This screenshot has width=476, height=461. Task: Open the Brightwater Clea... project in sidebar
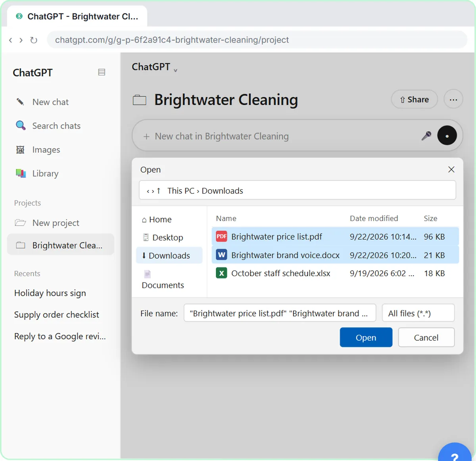tap(61, 244)
